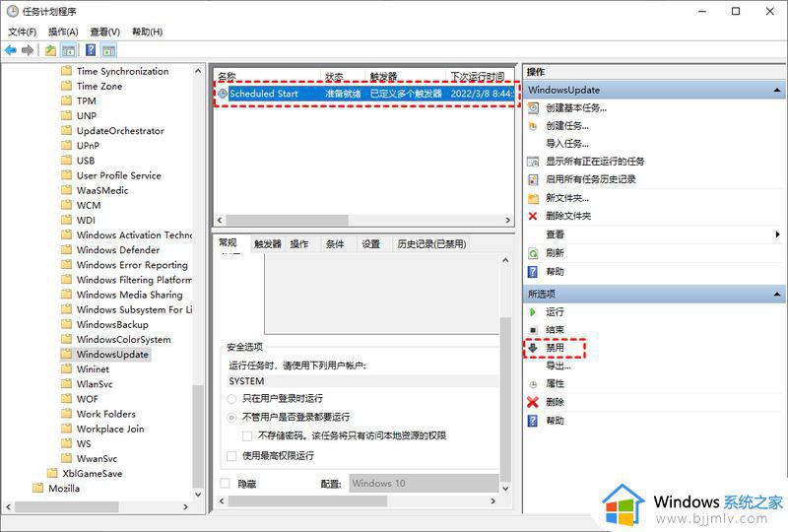
Task: Toggle the console tree pane toolbar icon
Action: click(68, 50)
